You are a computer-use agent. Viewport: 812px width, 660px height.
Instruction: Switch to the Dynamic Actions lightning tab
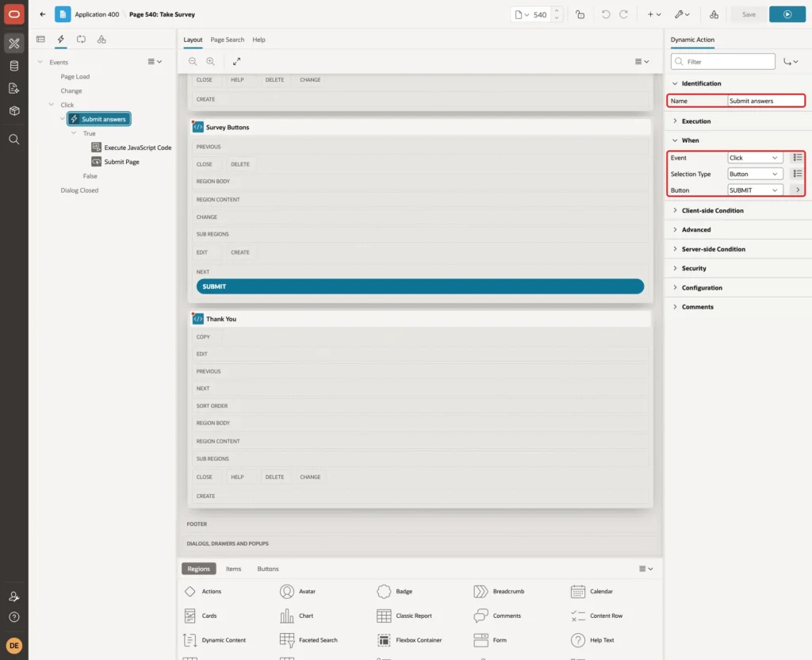pos(60,40)
